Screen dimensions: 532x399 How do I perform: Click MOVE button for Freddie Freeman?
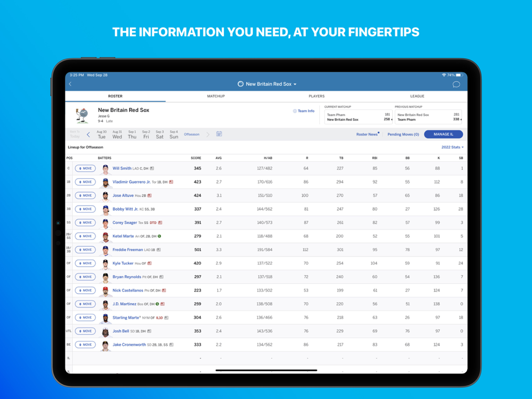[x=86, y=250]
